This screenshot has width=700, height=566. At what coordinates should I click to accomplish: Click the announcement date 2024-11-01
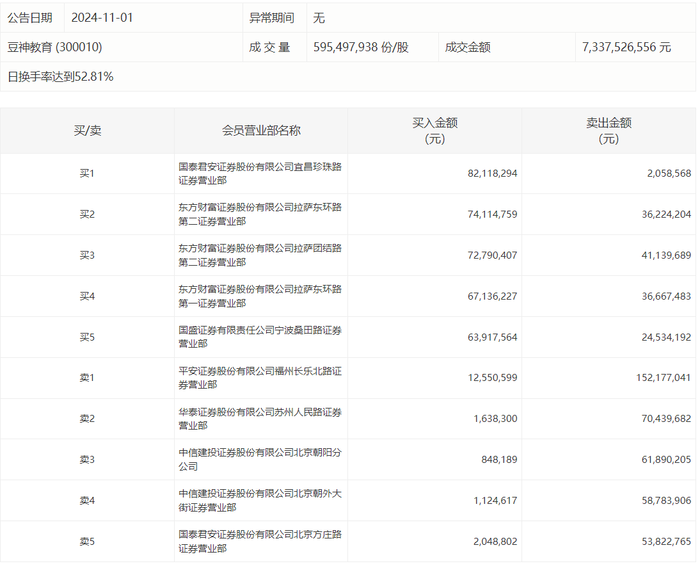coord(102,18)
